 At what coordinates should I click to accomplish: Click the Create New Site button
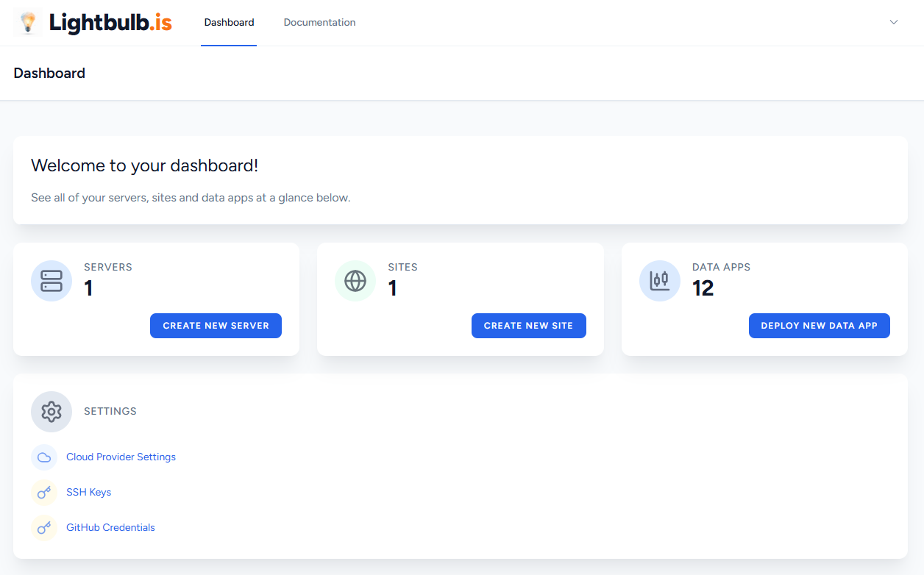click(x=528, y=326)
